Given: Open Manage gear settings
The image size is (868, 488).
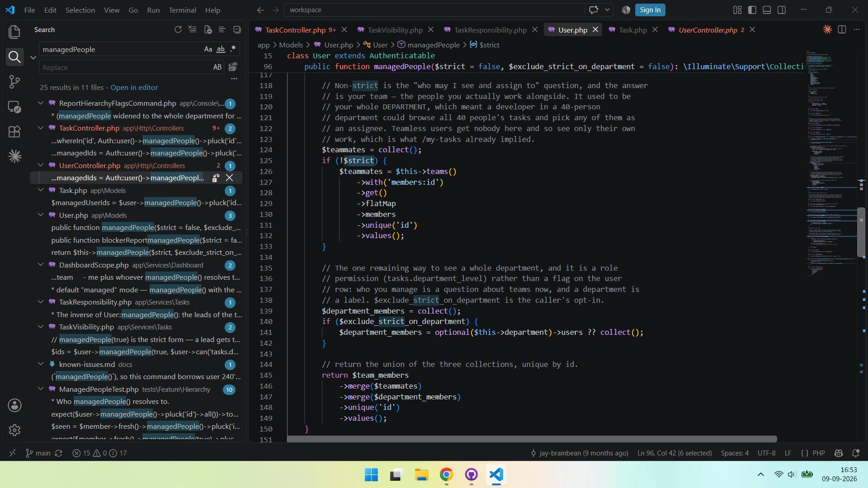Looking at the screenshot, I should click(14, 430).
